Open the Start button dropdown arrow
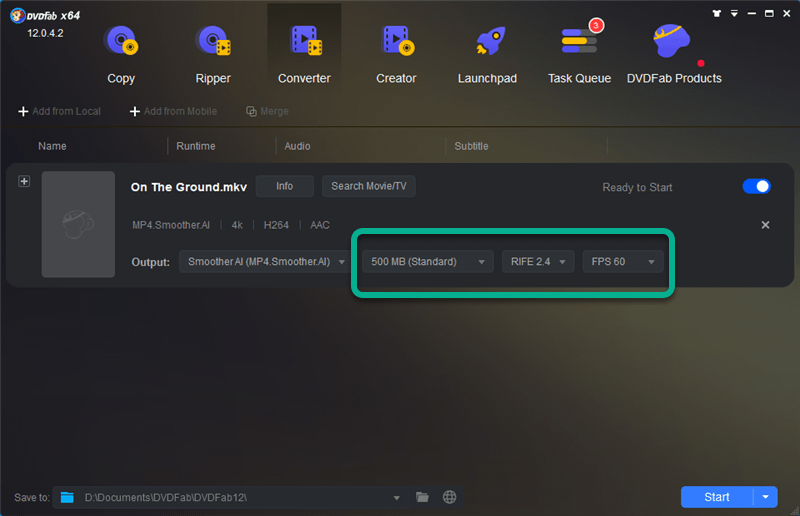The width and height of the screenshot is (800, 516). pos(765,497)
